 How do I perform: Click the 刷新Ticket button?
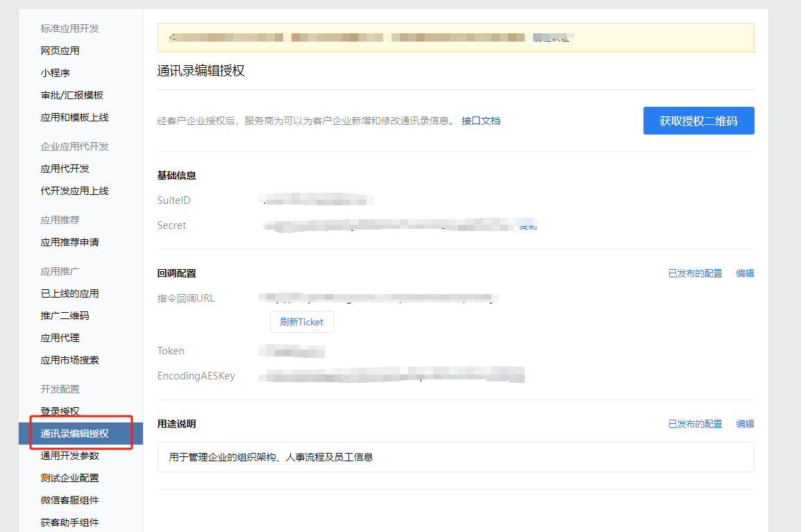pyautogui.click(x=301, y=322)
